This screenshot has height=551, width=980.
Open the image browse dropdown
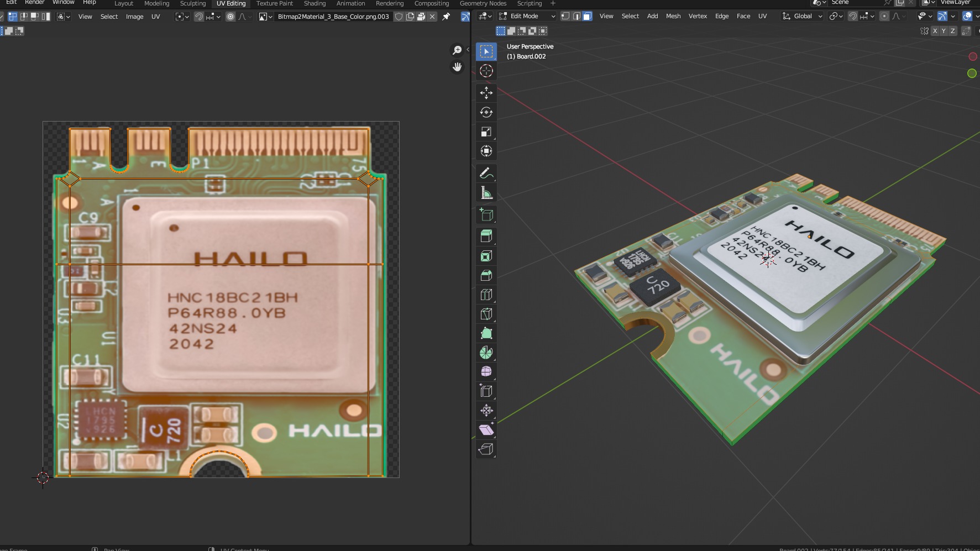pyautogui.click(x=266, y=17)
